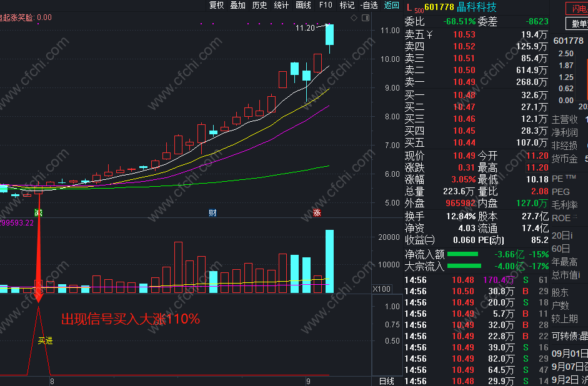This screenshot has height=386, width=588.
Task: Select the 14:56 tick with 82.0万 volume
Action: 476,359
